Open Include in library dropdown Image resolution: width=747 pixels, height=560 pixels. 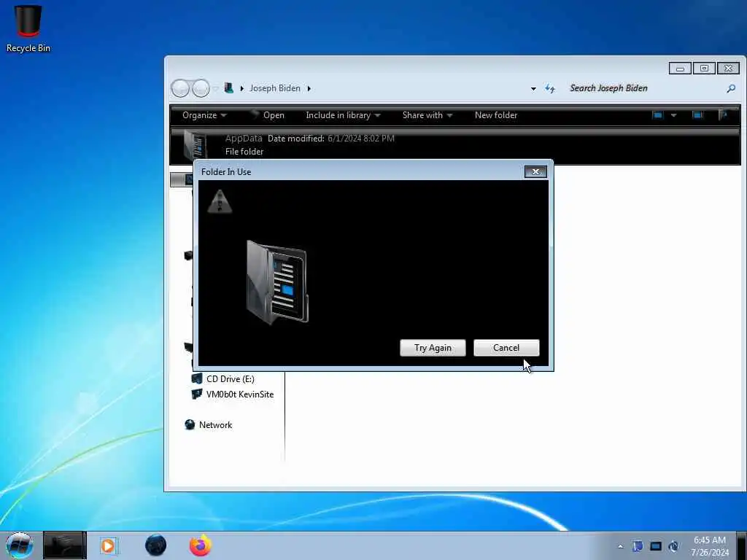click(343, 115)
